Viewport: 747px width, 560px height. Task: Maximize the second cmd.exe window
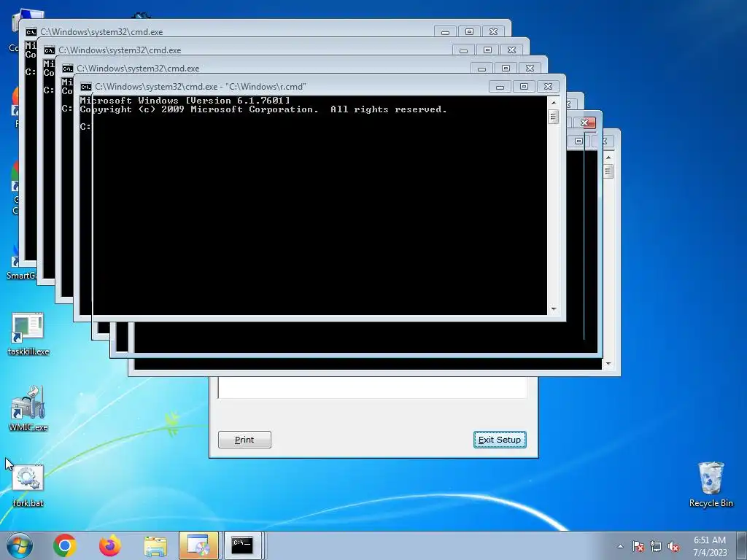click(x=487, y=50)
